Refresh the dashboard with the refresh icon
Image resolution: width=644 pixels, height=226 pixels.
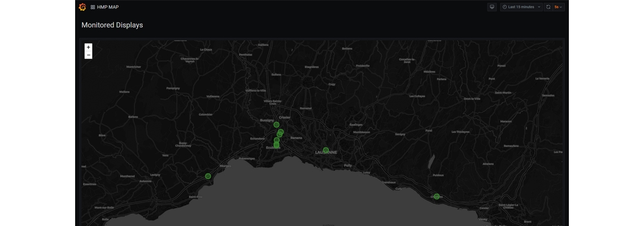(548, 7)
